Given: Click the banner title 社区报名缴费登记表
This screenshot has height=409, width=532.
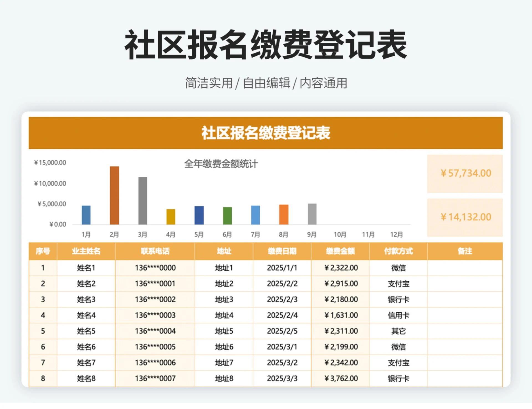Looking at the screenshot, I should (x=266, y=133).
